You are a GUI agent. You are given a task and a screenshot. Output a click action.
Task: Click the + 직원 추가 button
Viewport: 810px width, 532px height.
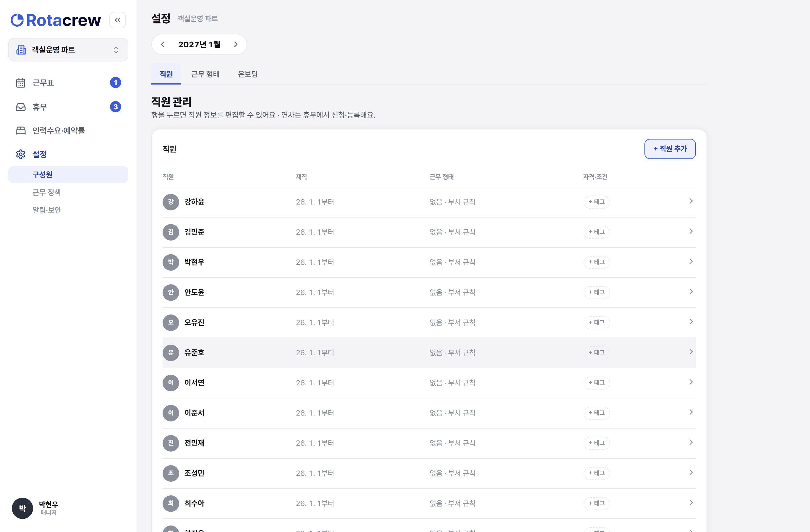point(670,149)
